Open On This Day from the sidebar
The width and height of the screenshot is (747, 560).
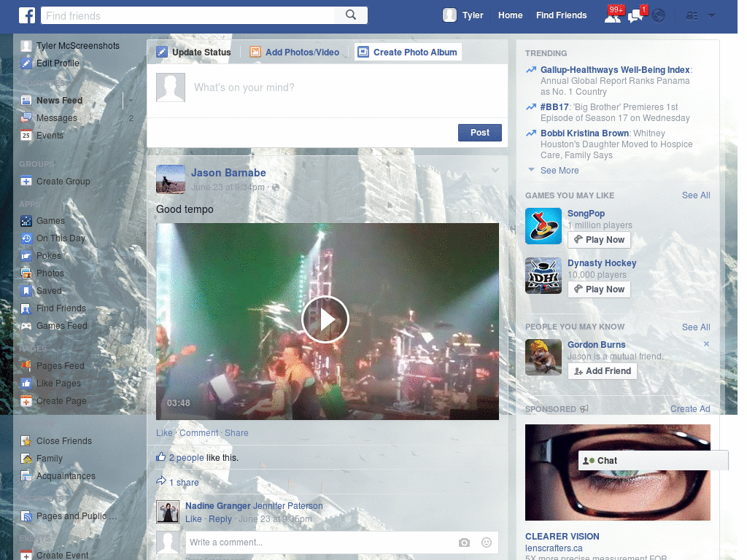click(26, 238)
